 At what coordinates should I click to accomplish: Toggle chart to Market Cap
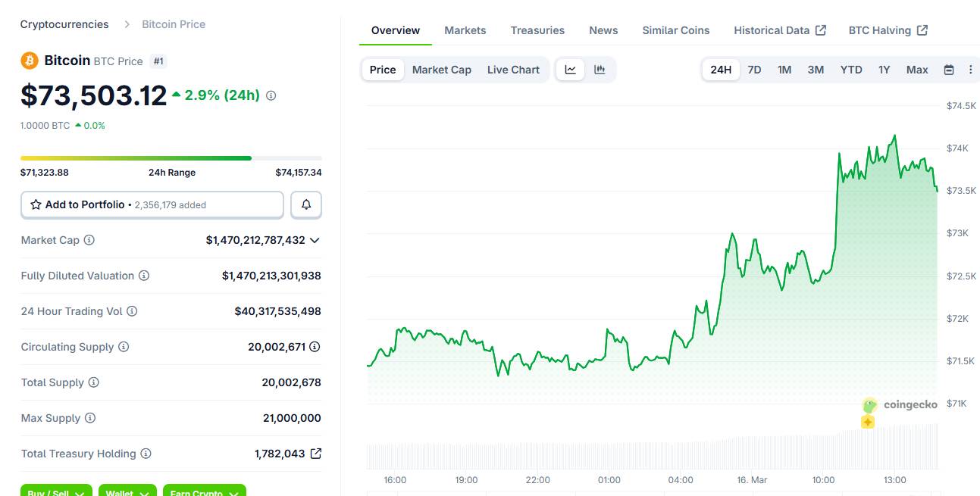click(441, 70)
